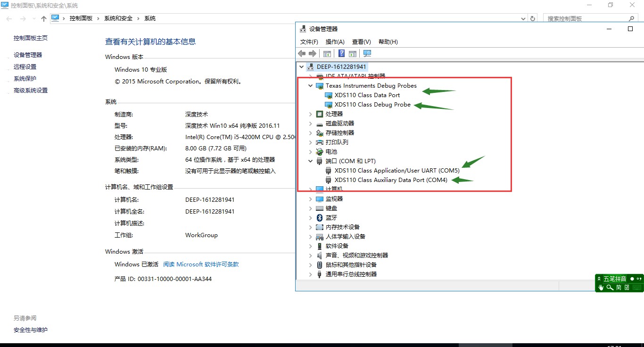Viewport: 644px width, 347px height.
Task: Expand the 通用串行总线控制器 node
Action: [311, 274]
